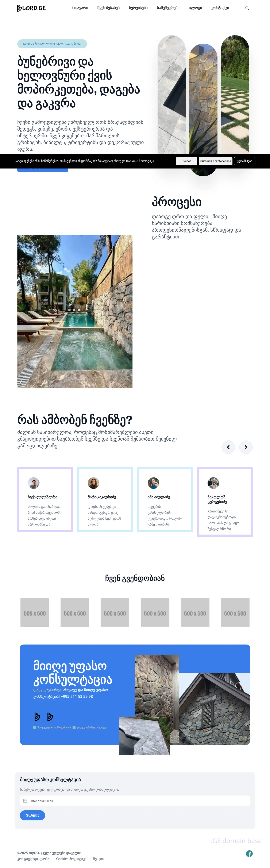Open the კონტაქტი menu item

(x=220, y=8)
